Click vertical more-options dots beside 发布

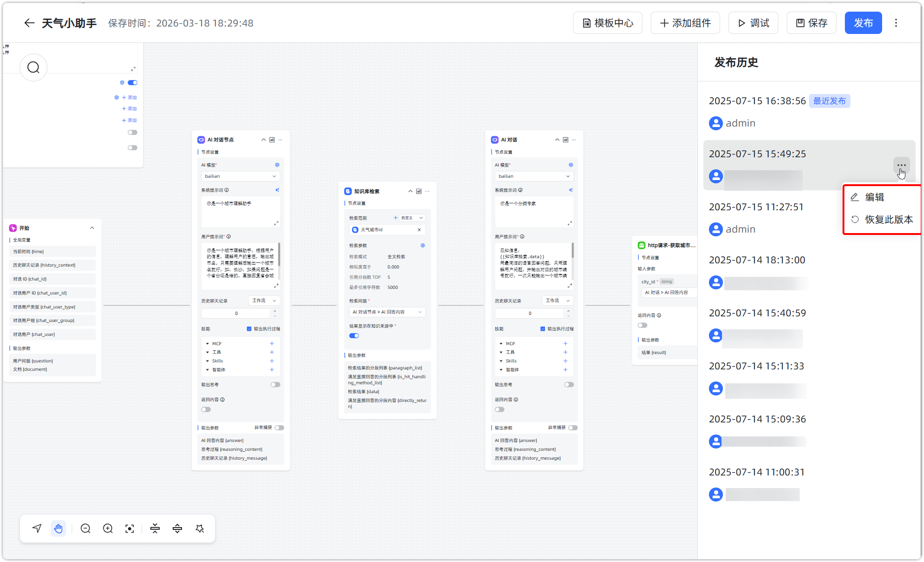(896, 23)
